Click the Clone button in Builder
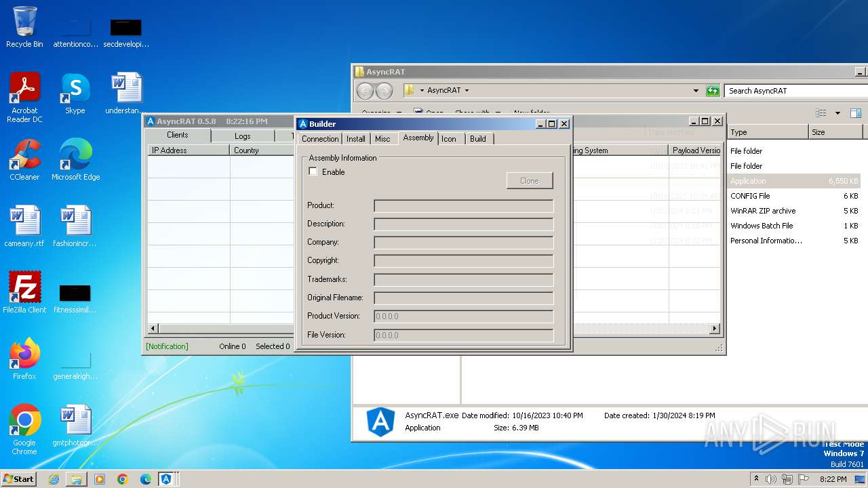Screen dimensions: 868x488 [x=530, y=180]
